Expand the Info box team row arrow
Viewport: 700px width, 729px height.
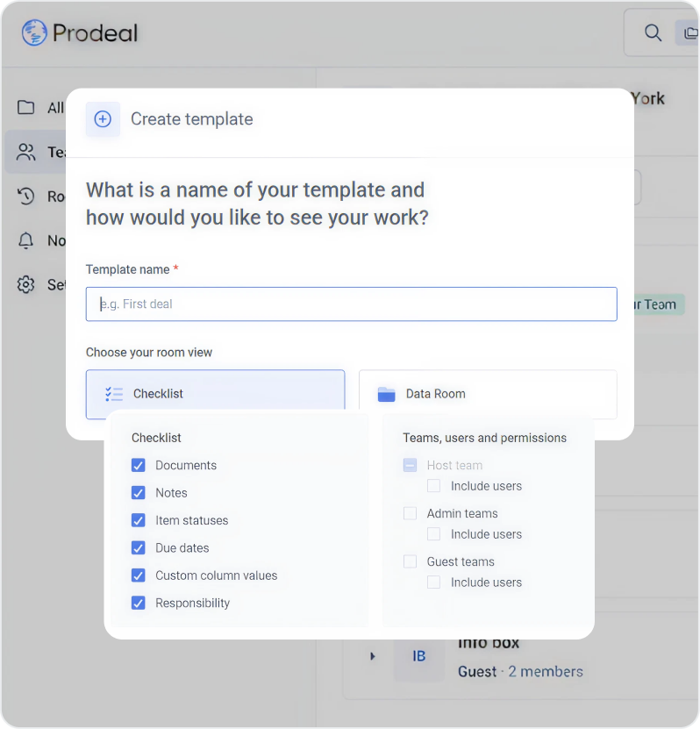tap(373, 656)
